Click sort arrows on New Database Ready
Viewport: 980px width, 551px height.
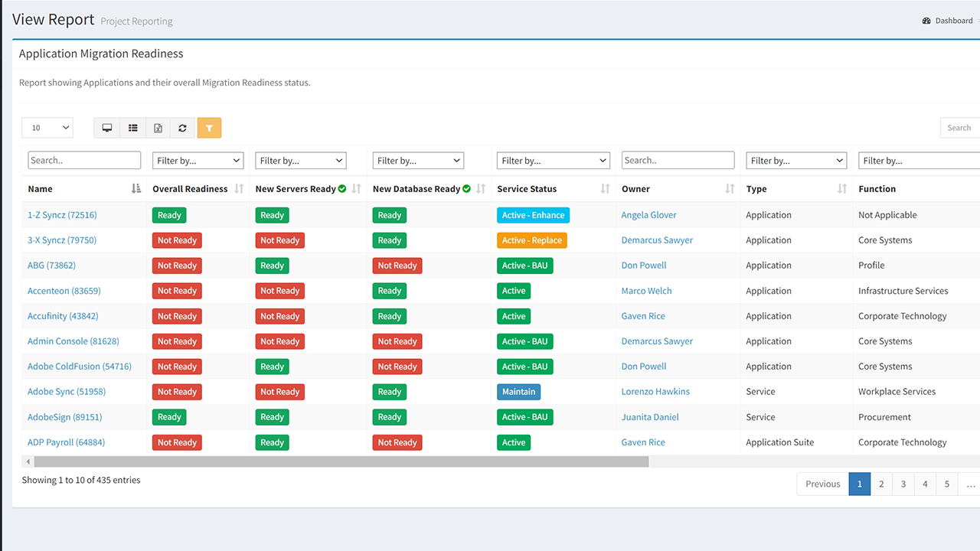tap(481, 189)
